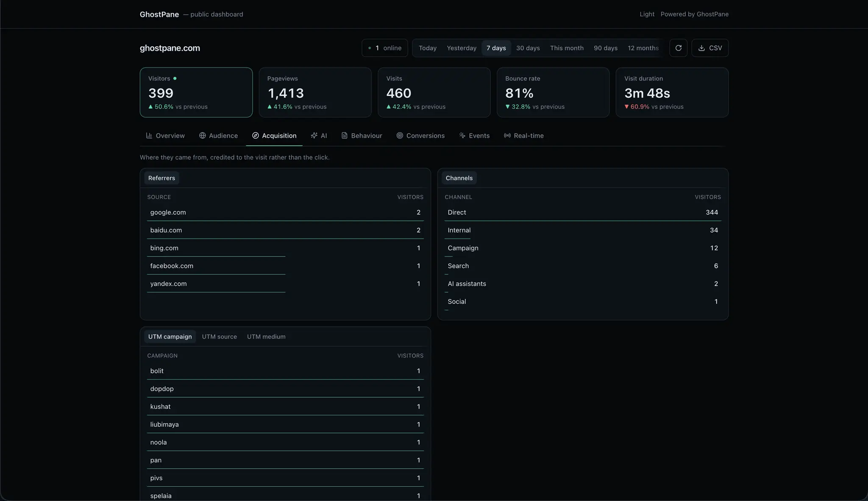This screenshot has height=501, width=868.
Task: Click the bolit campaign row
Action: (285, 371)
